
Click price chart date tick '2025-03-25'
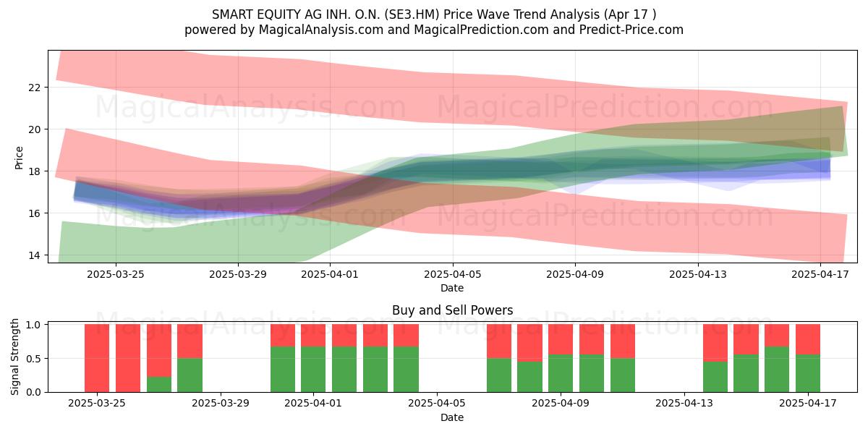[x=116, y=274]
